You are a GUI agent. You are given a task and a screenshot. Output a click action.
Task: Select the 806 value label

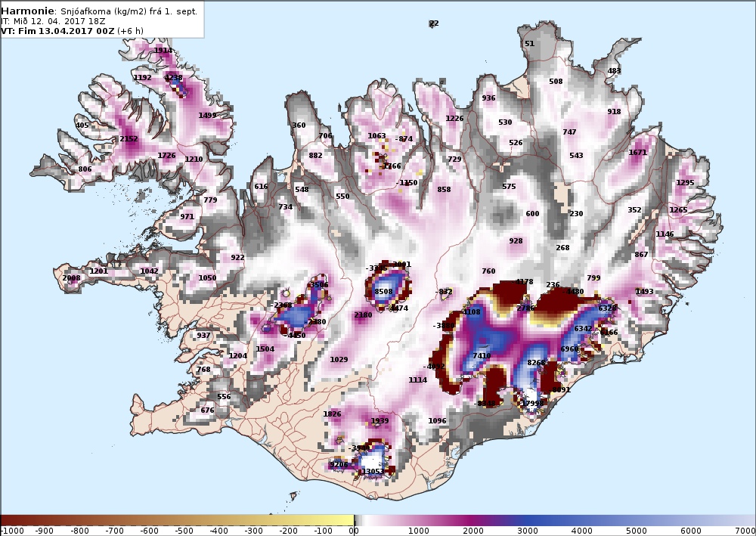pos(85,169)
